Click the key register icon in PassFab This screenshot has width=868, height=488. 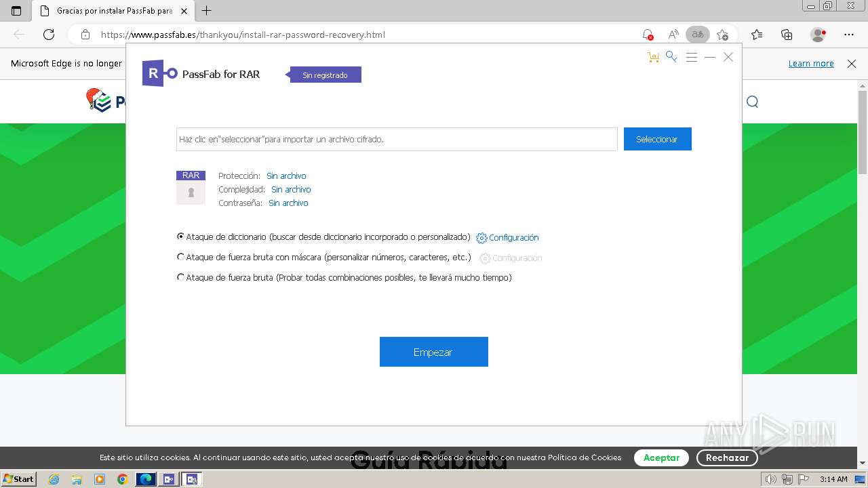point(671,57)
